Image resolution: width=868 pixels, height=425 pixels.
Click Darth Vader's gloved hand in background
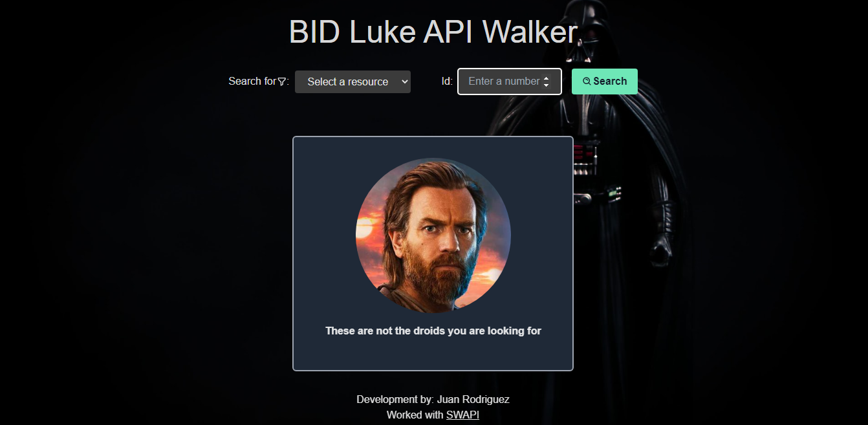tap(662, 249)
